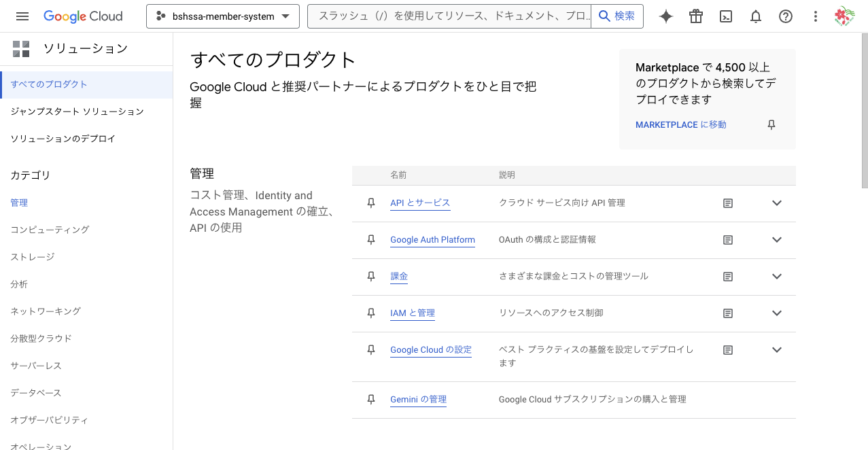Screen dimensions: 868x450
Task: Open Gemini AI assistant sparkle icon
Action: pyautogui.click(x=666, y=16)
